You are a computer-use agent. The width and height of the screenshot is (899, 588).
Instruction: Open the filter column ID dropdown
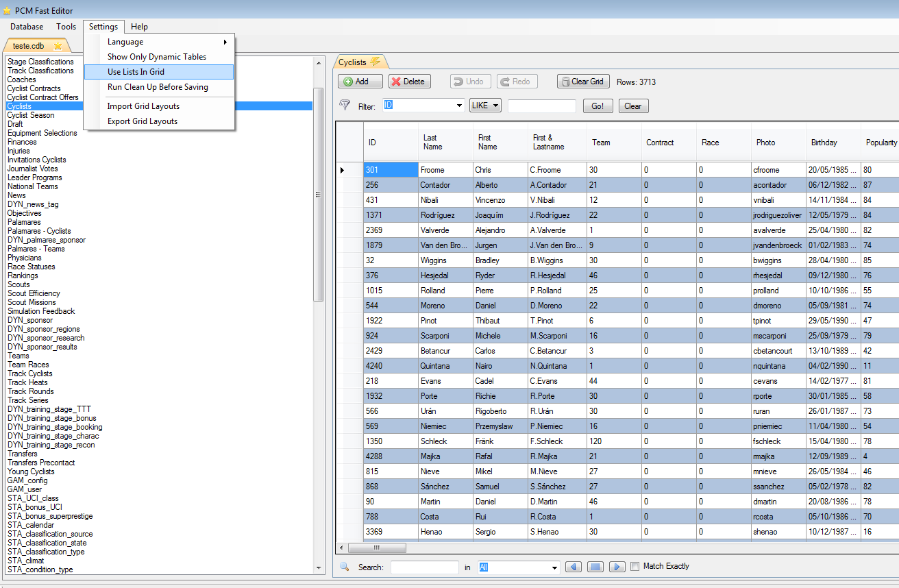[459, 106]
